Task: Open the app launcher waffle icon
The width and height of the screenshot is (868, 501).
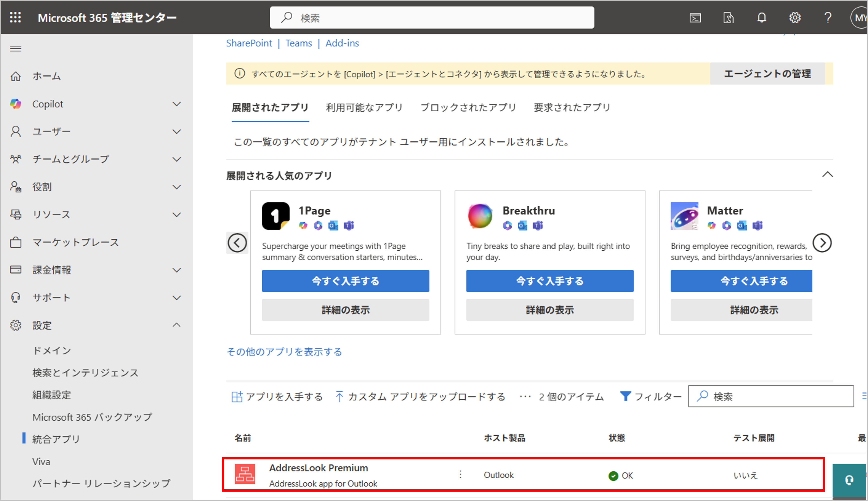Action: click(15, 17)
